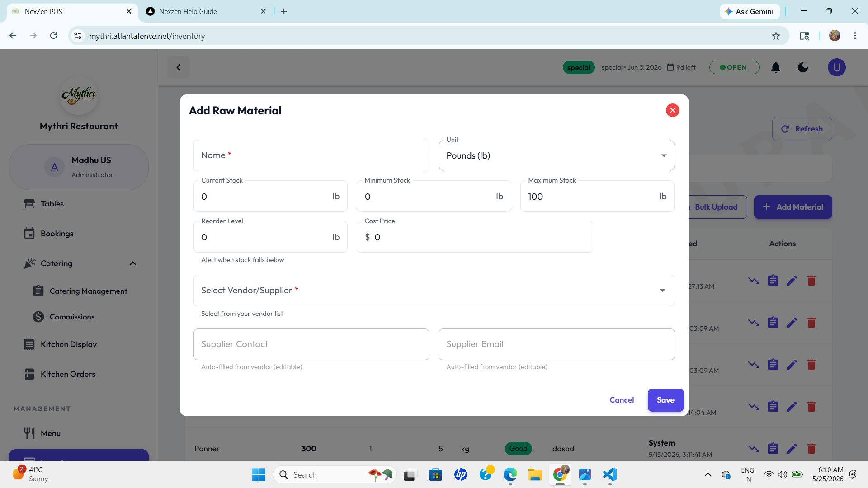Collapse the sidebar with back chevron
868x488 pixels.
pos(179,67)
